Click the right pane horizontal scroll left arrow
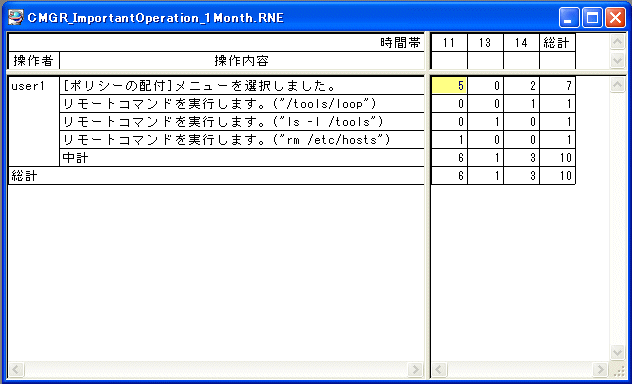This screenshot has height=384, width=632. [x=439, y=369]
